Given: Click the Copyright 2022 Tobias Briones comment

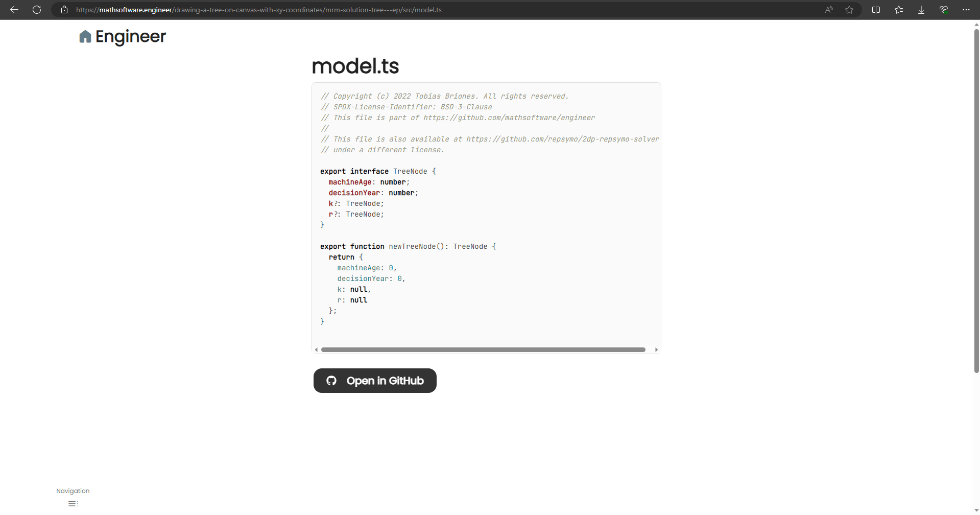Looking at the screenshot, I should 444,96.
